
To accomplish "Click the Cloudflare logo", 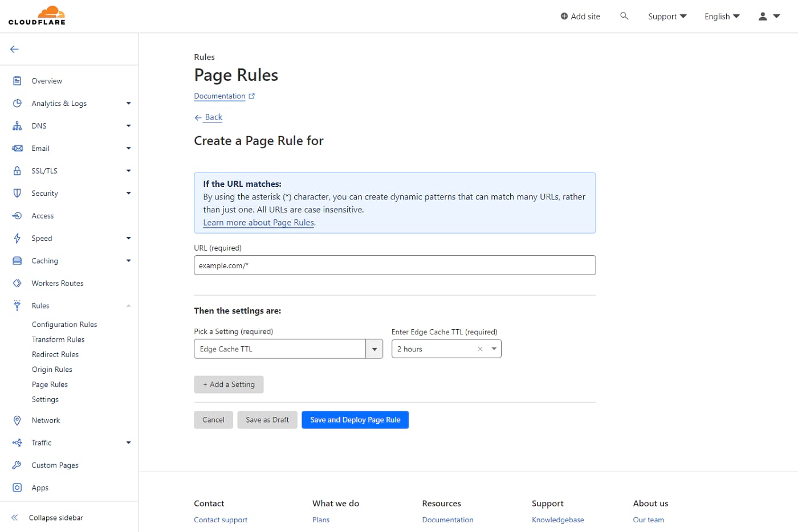I will [x=36, y=15].
